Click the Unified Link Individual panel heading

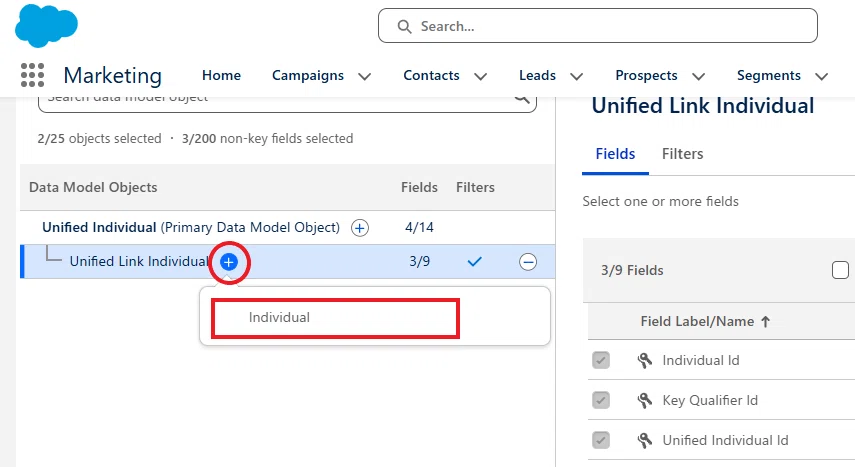(703, 106)
